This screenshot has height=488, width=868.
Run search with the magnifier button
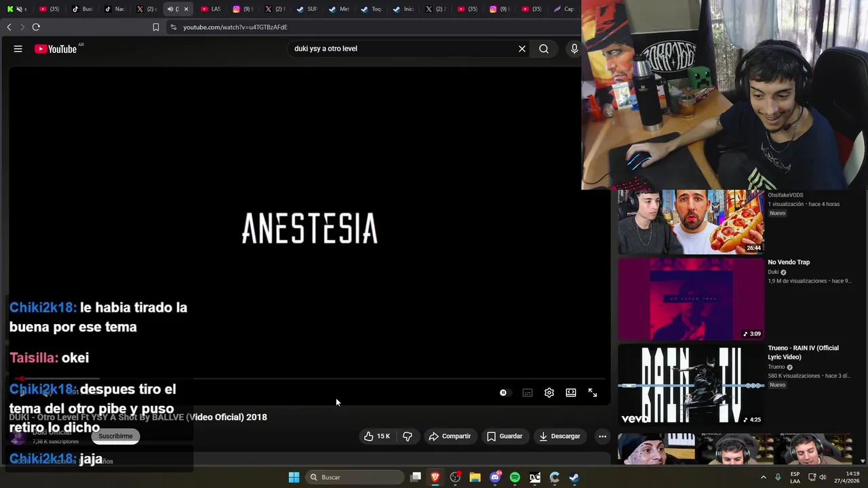coord(544,49)
